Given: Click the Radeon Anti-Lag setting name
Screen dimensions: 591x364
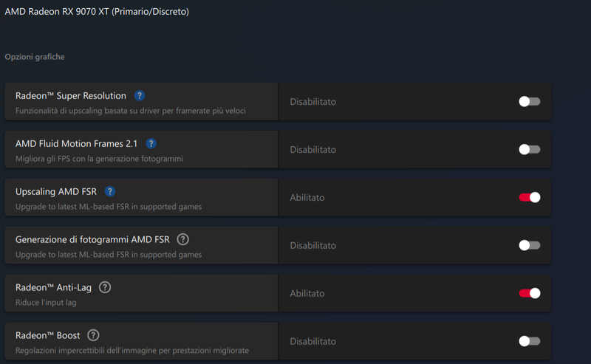Looking at the screenshot, I should (x=53, y=287).
